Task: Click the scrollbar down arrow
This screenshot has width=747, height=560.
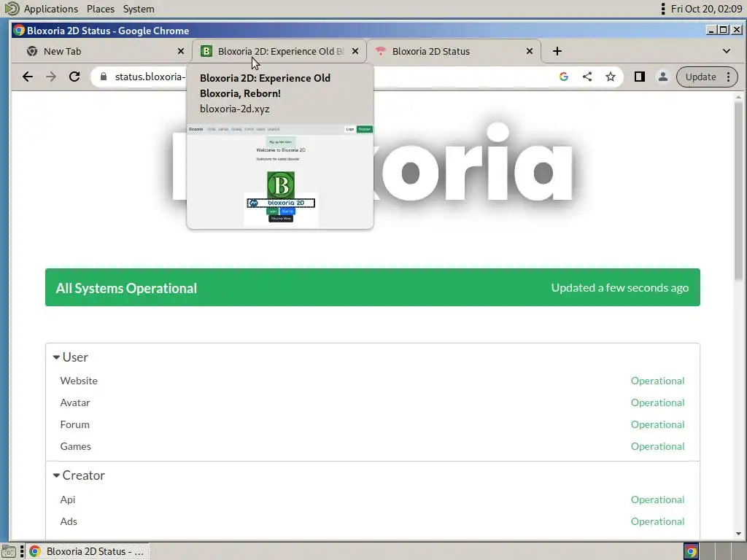Action: point(738,534)
